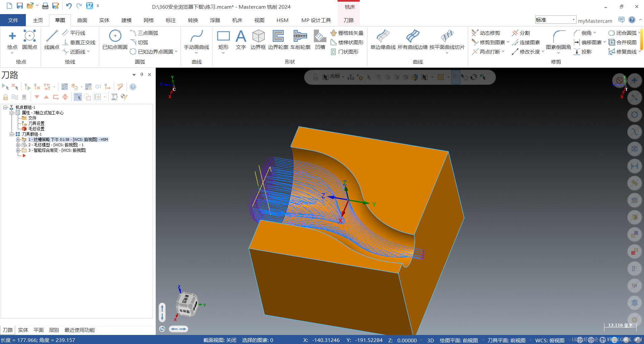The width and height of the screenshot is (644, 344).
Task: Open the 刀路 panel options arrow
Action: click(x=134, y=75)
